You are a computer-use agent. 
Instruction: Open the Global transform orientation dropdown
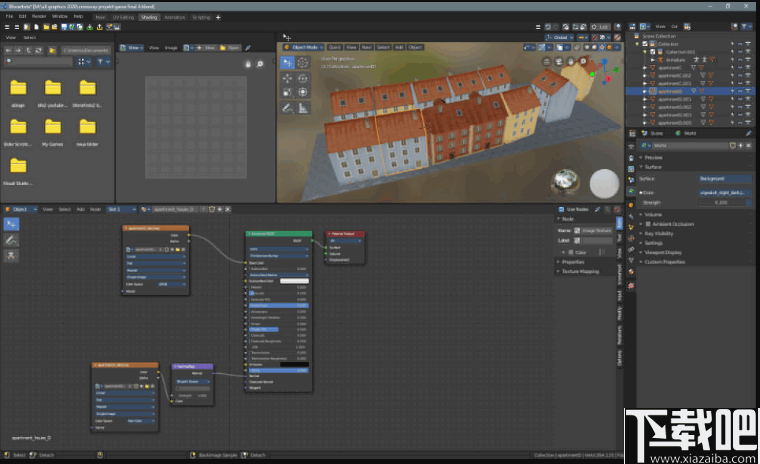[x=559, y=37]
